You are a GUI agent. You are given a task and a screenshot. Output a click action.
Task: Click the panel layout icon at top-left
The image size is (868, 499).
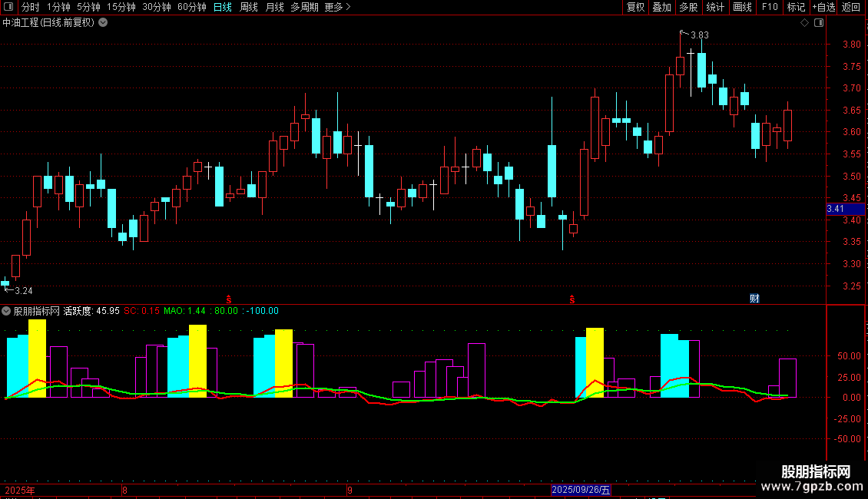pos(8,7)
